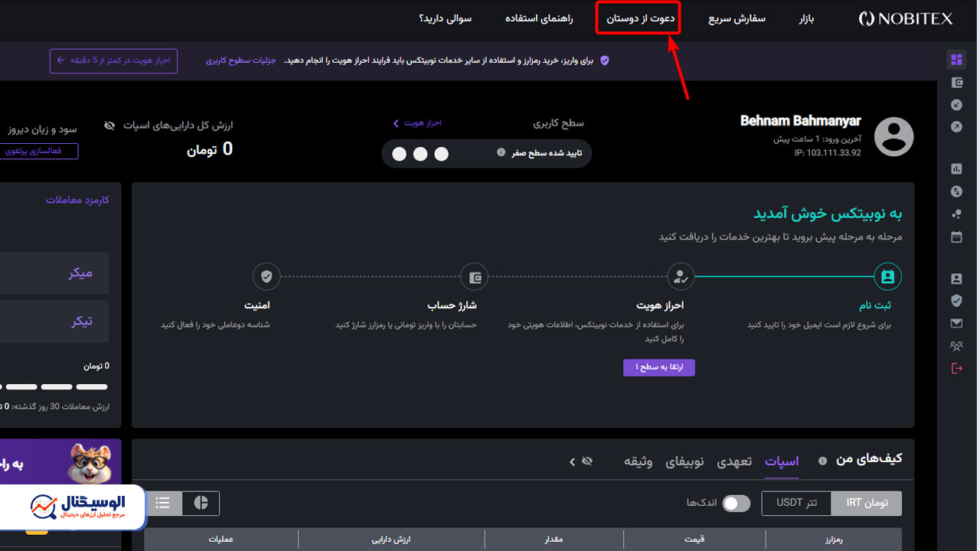Click فعالسازی پرتفوی button

point(38,152)
